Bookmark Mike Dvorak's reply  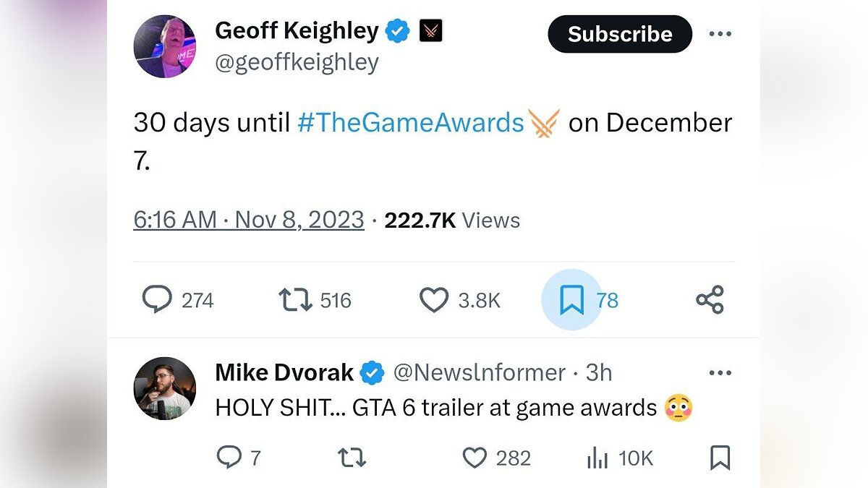[720, 458]
